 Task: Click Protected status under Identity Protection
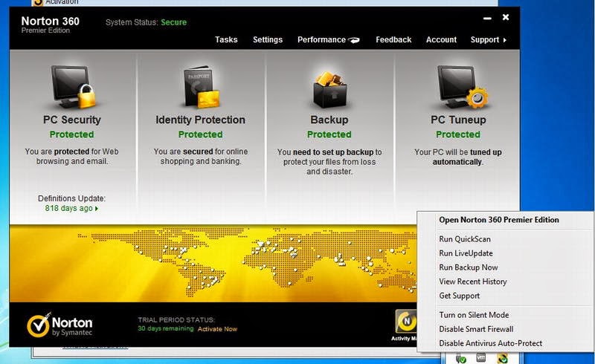point(200,134)
